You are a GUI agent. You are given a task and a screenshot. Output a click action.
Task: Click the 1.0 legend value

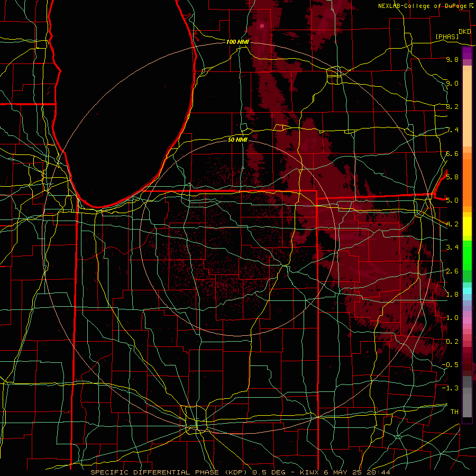(452, 318)
